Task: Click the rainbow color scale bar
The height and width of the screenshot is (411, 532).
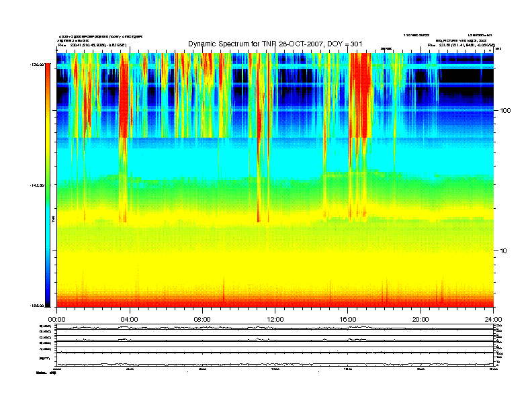Action: click(x=48, y=185)
